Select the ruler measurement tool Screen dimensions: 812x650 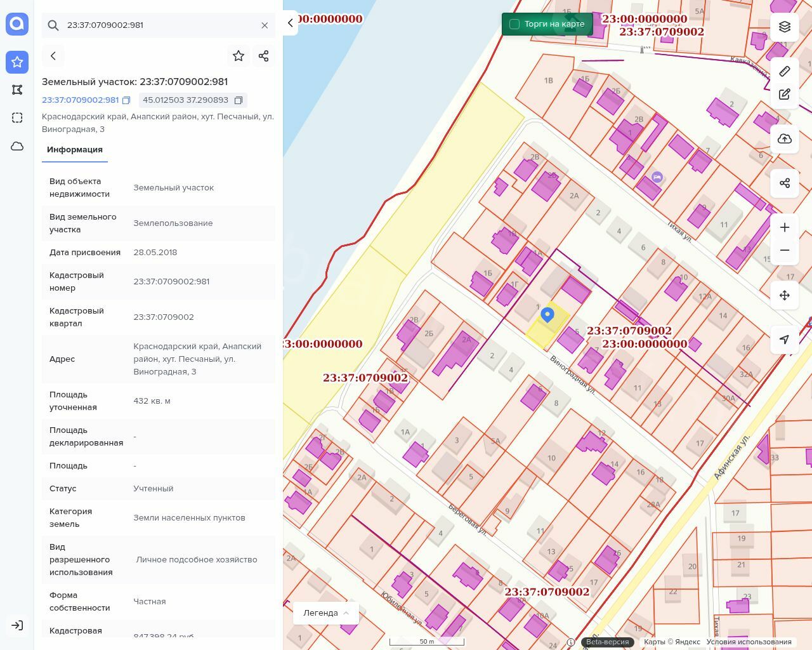coord(785,71)
